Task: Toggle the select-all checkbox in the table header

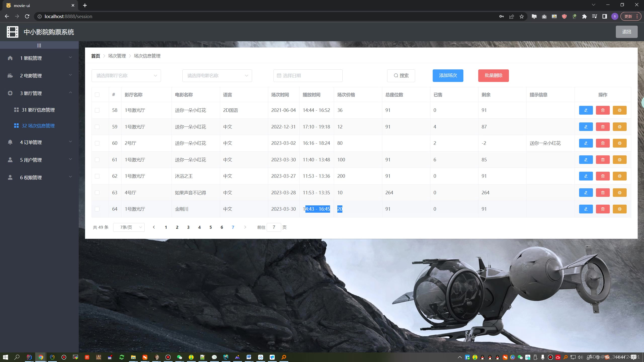Action: pos(97,95)
